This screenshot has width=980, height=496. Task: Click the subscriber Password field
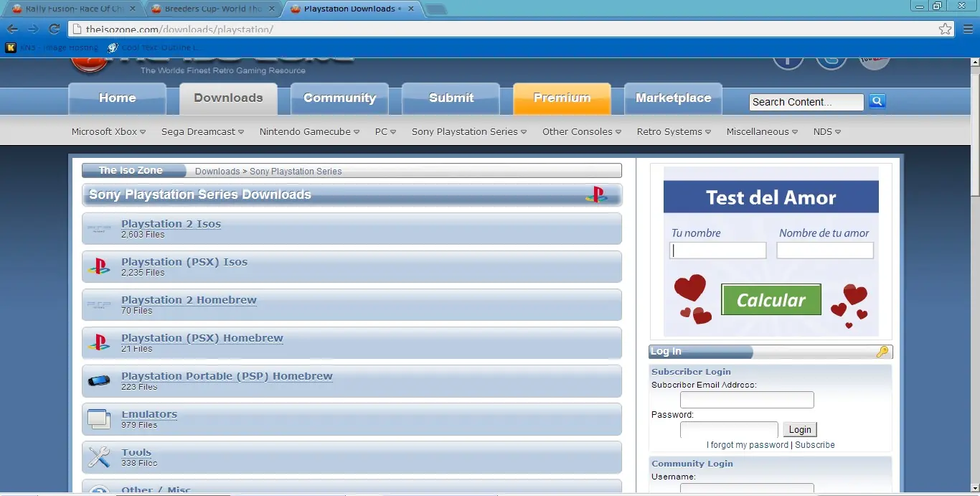tap(729, 430)
